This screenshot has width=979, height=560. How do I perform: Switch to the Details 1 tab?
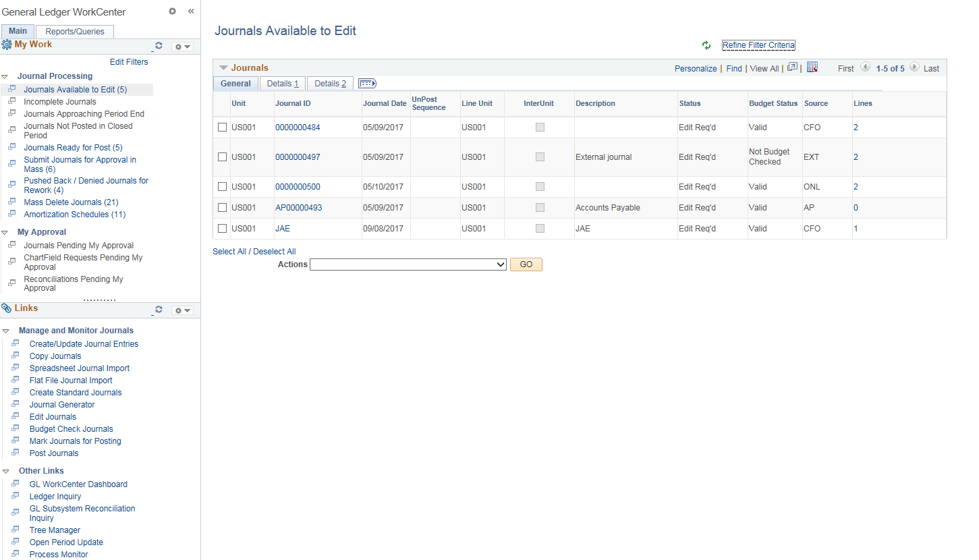(x=282, y=82)
